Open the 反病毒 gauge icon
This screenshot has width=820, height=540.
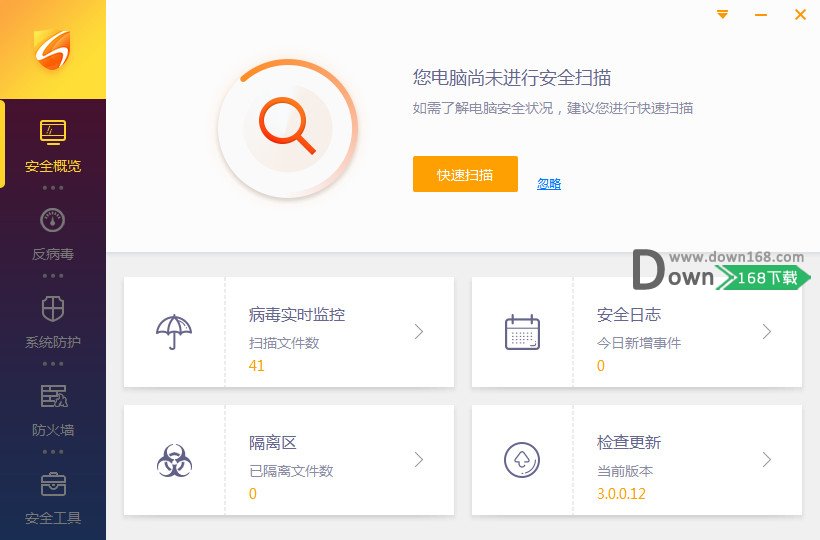click(53, 220)
